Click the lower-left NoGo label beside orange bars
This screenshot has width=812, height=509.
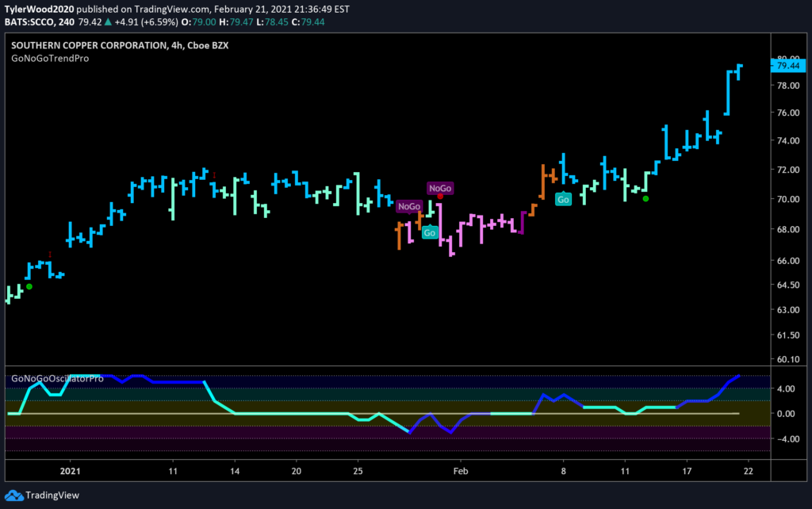(409, 206)
